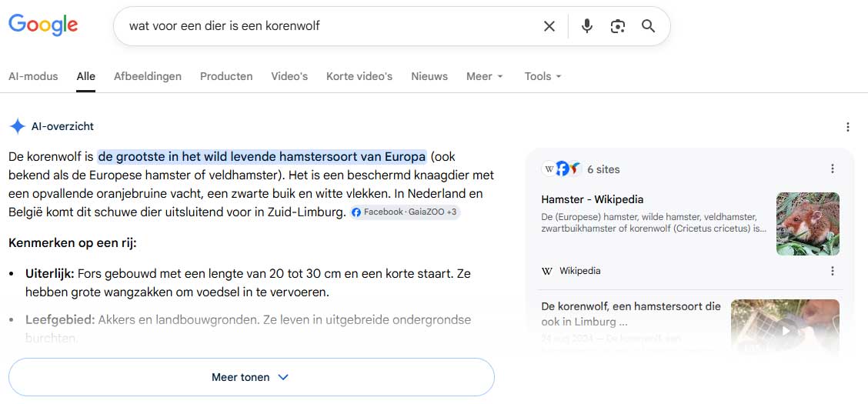
Task: Click the overlapping source site icons
Action: pyautogui.click(x=561, y=169)
